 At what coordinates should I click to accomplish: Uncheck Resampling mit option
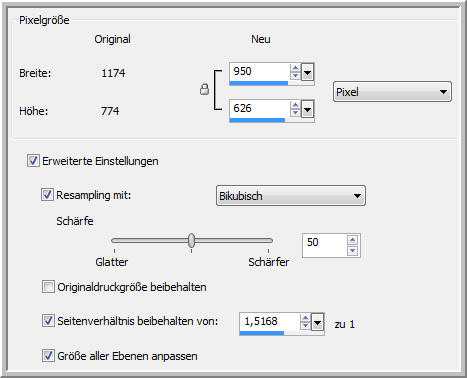47,194
